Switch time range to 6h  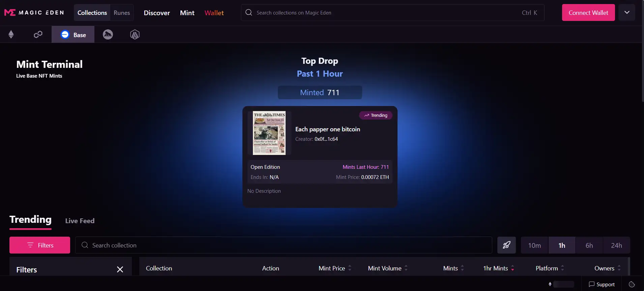click(x=589, y=245)
